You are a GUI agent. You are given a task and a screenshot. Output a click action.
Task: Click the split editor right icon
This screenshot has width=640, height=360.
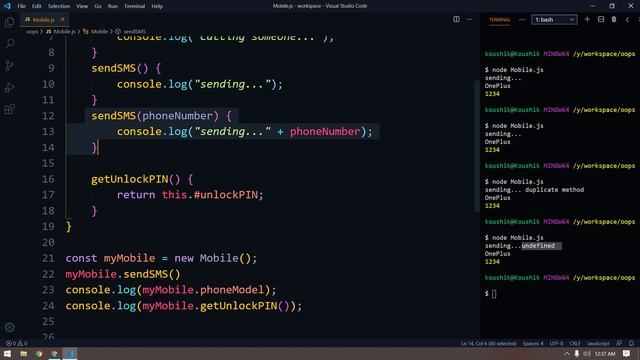pyautogui.click(x=456, y=19)
